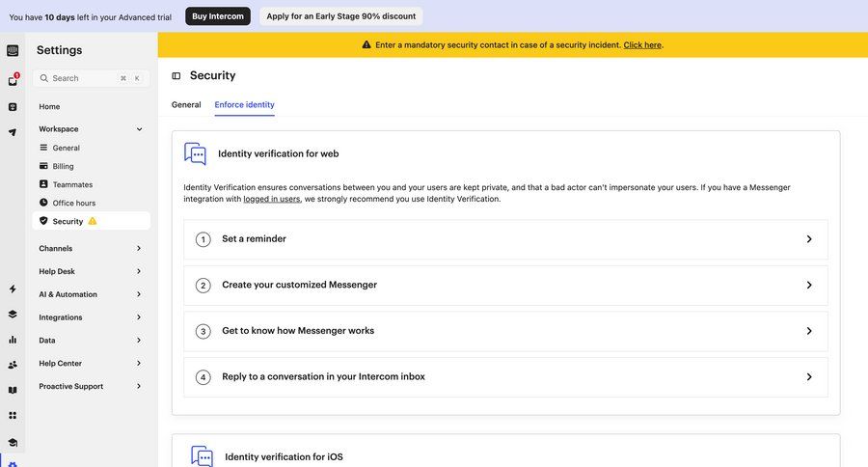Expand Create your customized Messenger chevron
Image resolution: width=868 pixels, height=467 pixels.
(x=809, y=285)
